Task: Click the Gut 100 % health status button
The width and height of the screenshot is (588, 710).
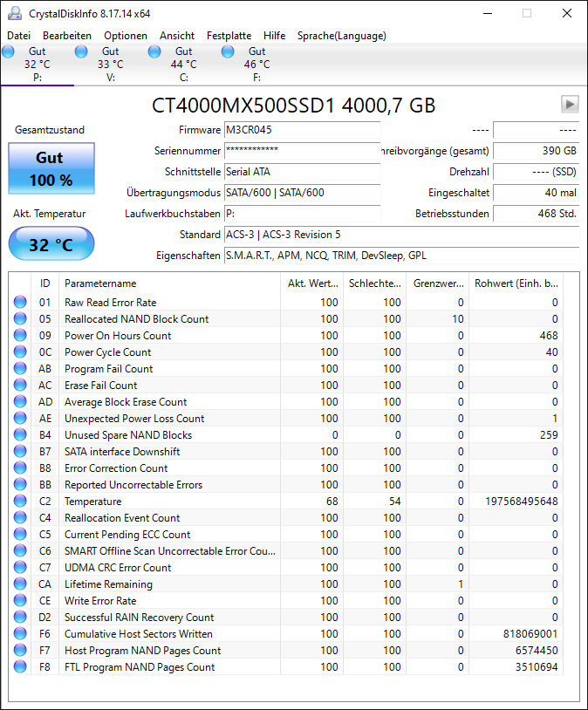Action: [x=51, y=168]
